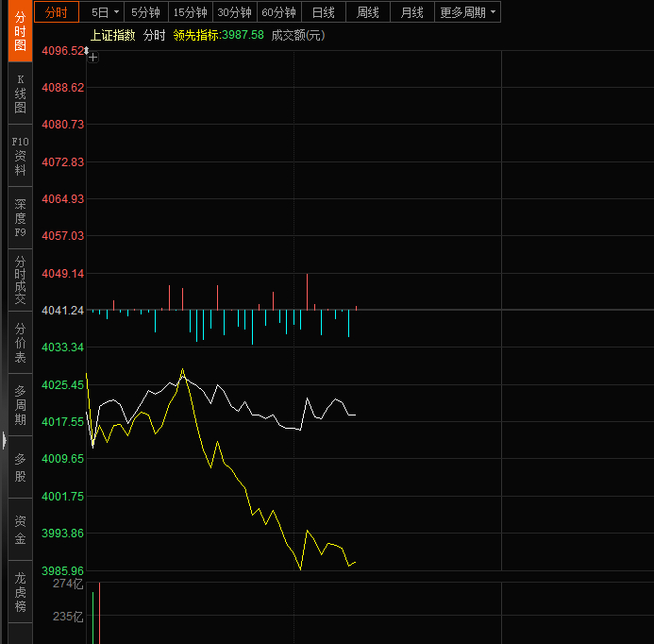The width and height of the screenshot is (654, 644).
Task: Switch to 周线 weekly chart
Action: [368, 12]
